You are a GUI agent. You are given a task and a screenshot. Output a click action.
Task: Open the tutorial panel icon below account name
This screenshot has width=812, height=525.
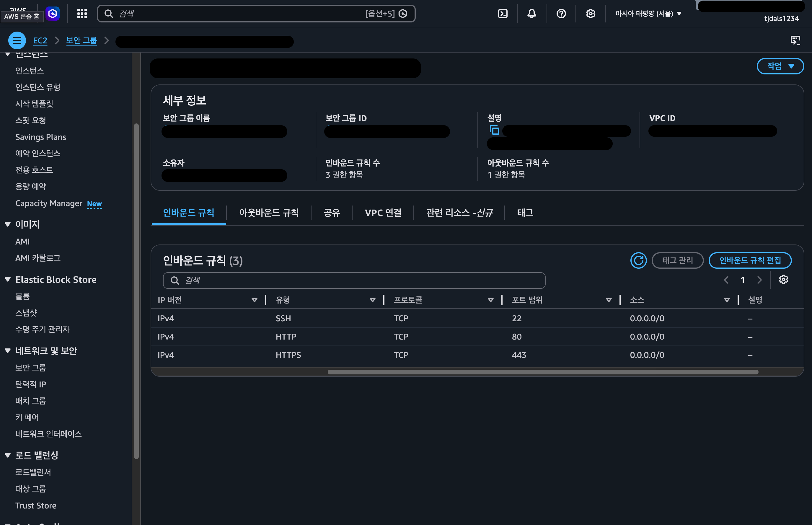[x=795, y=40]
